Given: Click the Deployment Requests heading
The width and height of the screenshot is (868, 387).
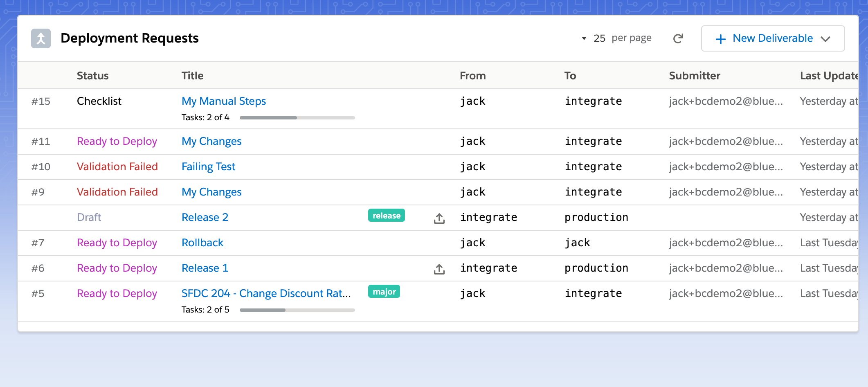Looking at the screenshot, I should click(x=130, y=38).
